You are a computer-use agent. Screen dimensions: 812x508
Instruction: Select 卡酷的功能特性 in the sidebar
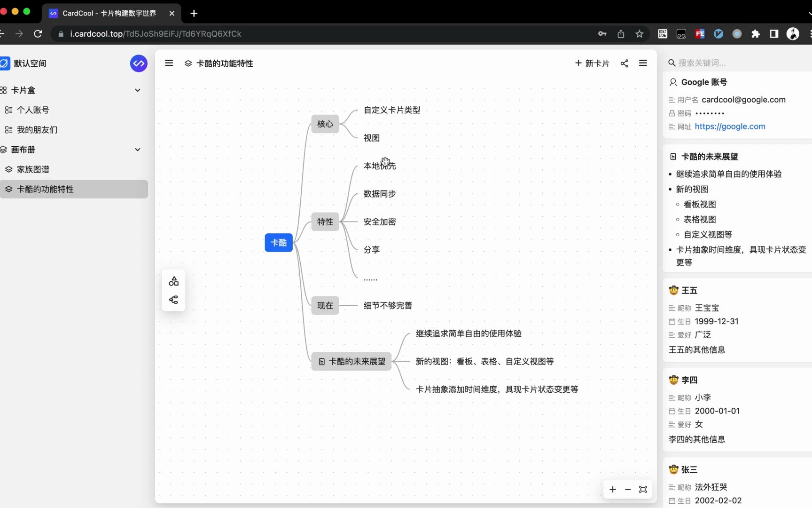click(74, 189)
